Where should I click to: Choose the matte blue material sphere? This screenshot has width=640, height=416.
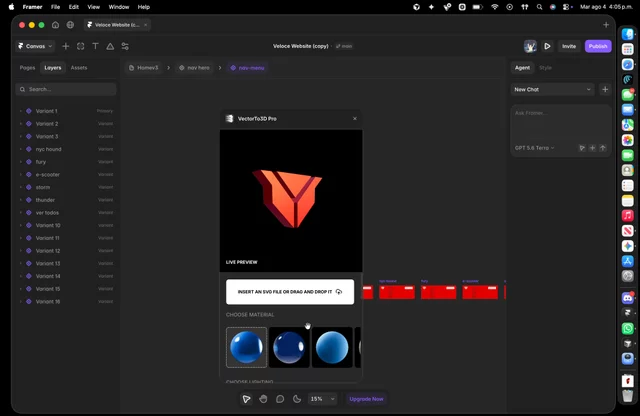pos(332,347)
